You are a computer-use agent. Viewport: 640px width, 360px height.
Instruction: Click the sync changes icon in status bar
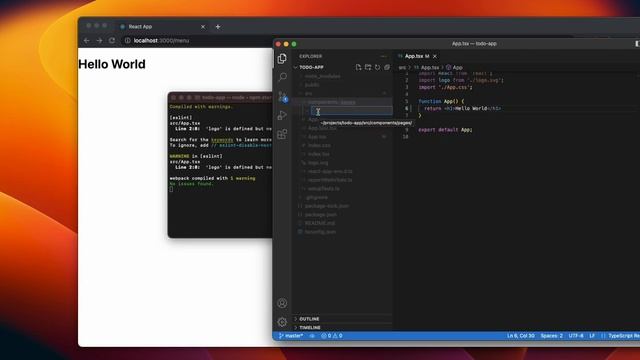312,336
